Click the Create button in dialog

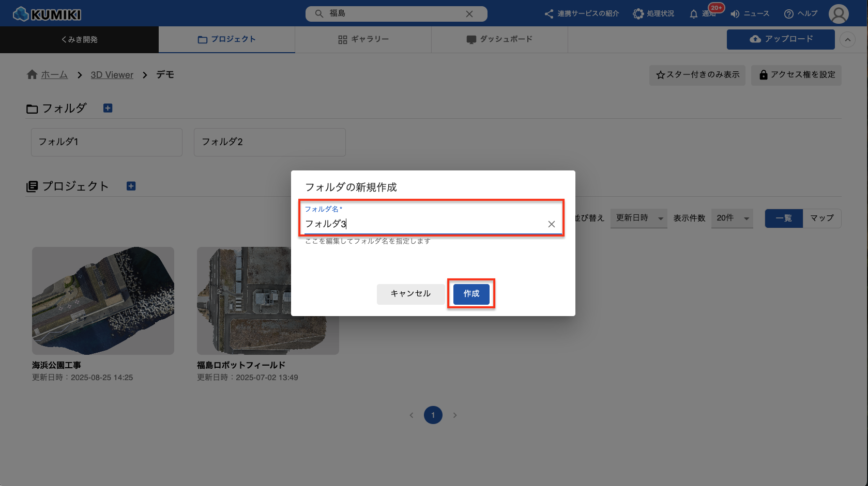click(x=471, y=293)
